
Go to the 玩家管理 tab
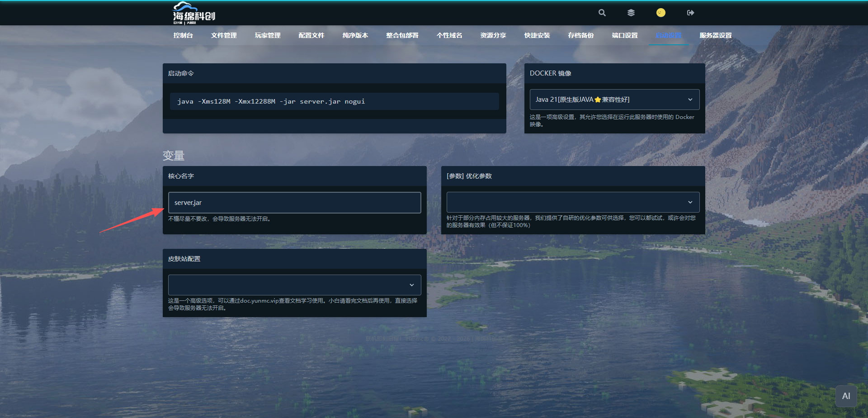[x=268, y=35]
